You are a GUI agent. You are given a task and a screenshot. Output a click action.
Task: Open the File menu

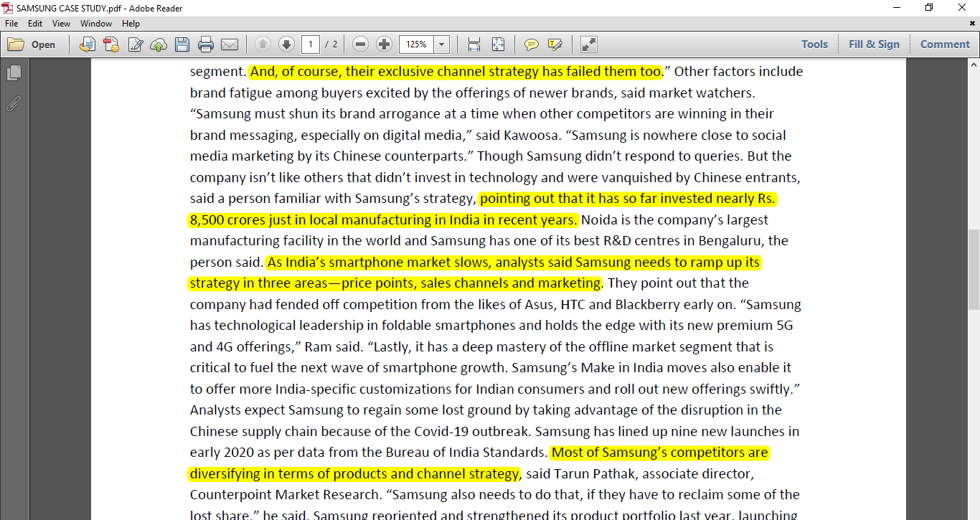[11, 24]
